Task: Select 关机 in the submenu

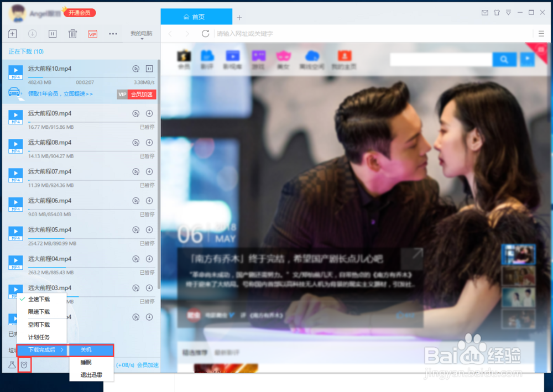Action: [91, 350]
